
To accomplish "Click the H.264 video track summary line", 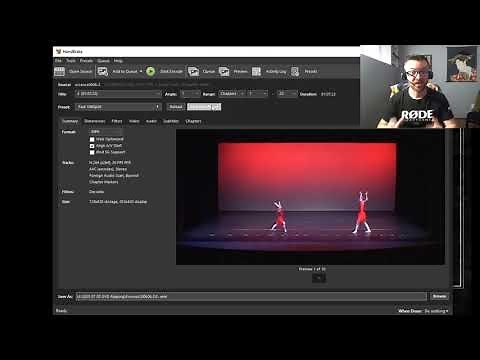I will (110, 163).
